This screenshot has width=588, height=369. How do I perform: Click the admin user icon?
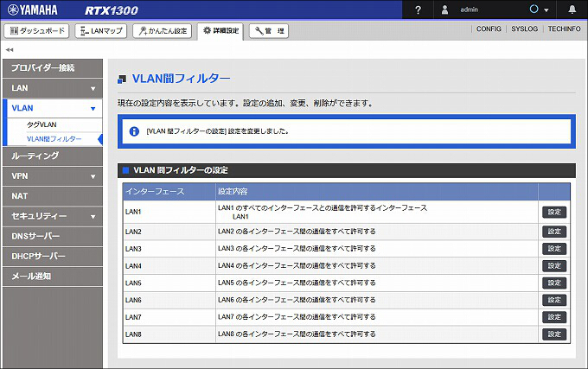(444, 10)
